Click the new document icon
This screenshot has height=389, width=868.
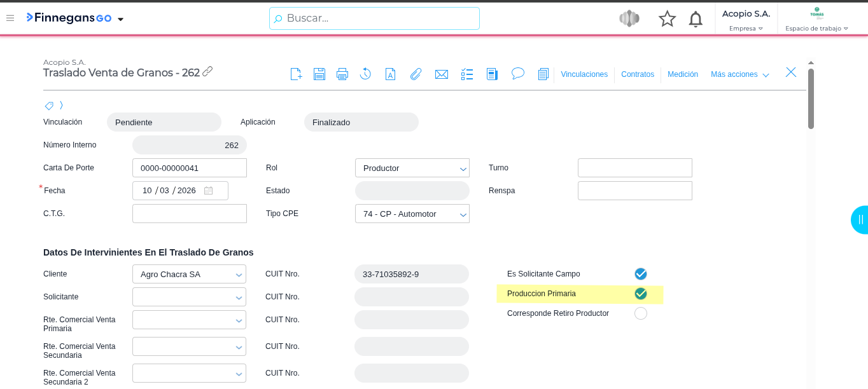(x=296, y=74)
